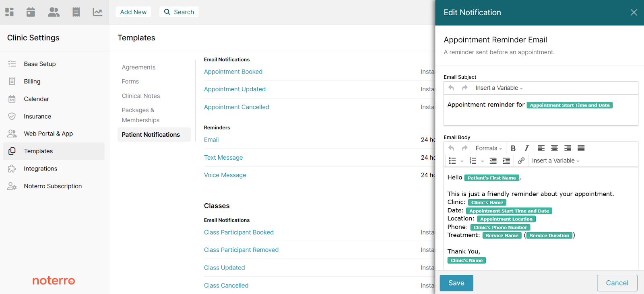Image resolution: width=644 pixels, height=294 pixels.
Task: Switch to Forms templates
Action: tap(130, 81)
